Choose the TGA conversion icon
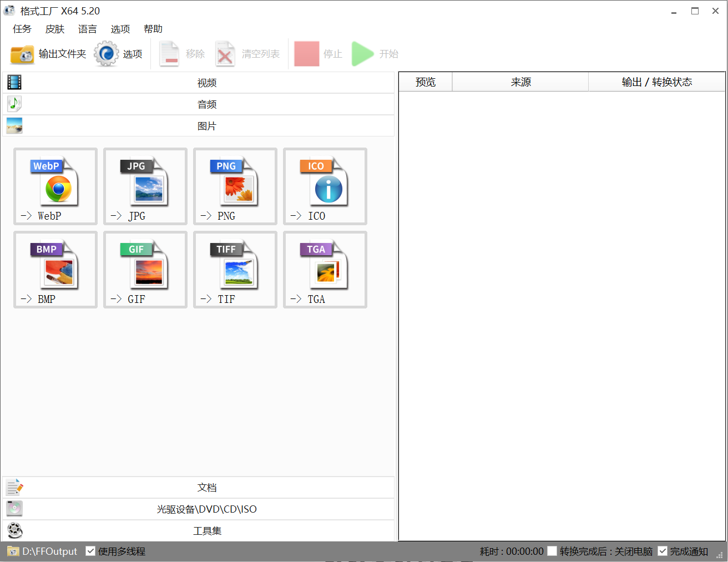The image size is (728, 562). click(x=325, y=270)
